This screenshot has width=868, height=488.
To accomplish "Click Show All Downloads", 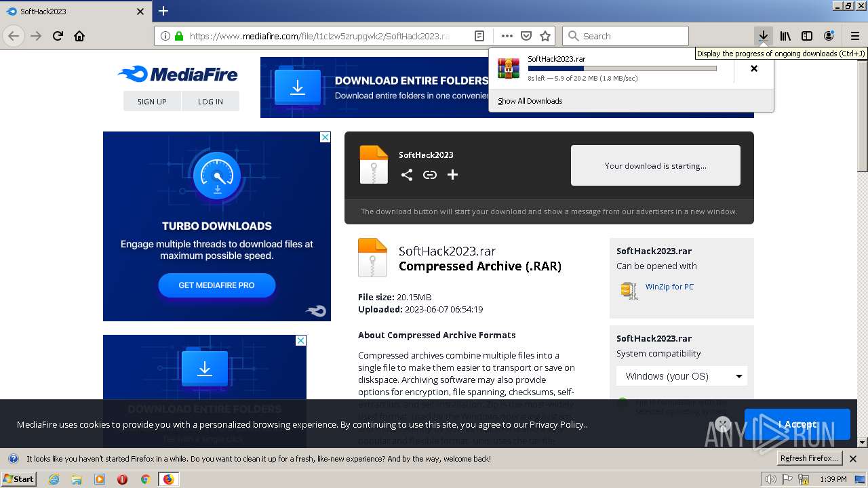I will click(530, 101).
